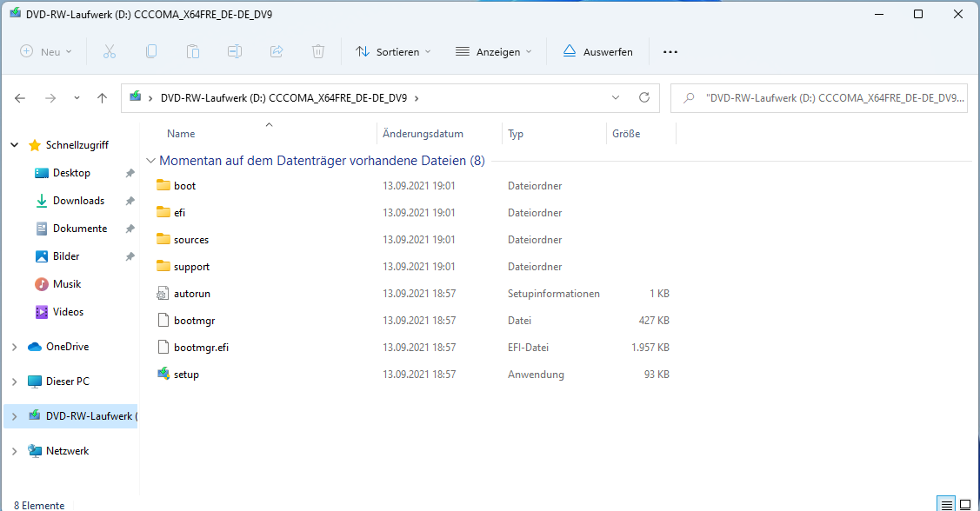Select the autorun setup information file icon
980x511 pixels.
coord(163,293)
